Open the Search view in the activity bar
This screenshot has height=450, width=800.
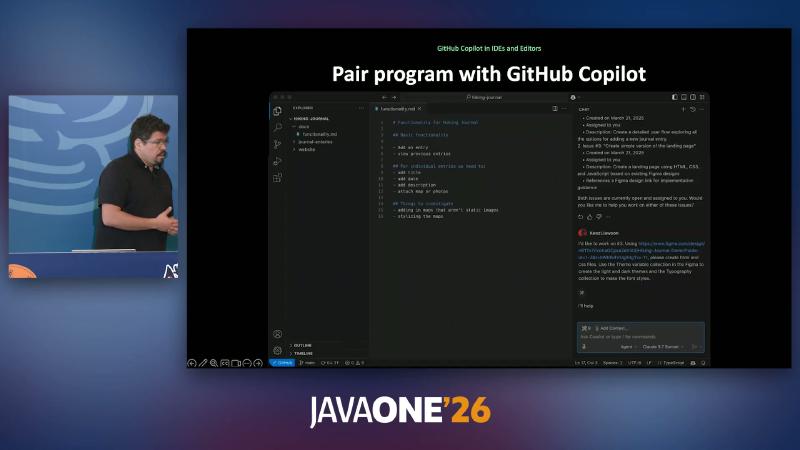coord(278,127)
